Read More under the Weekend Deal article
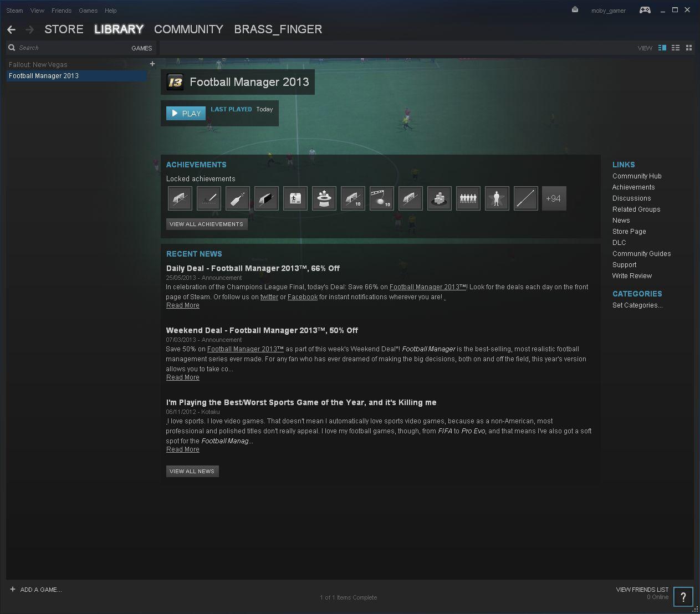The image size is (700, 614). tap(183, 377)
